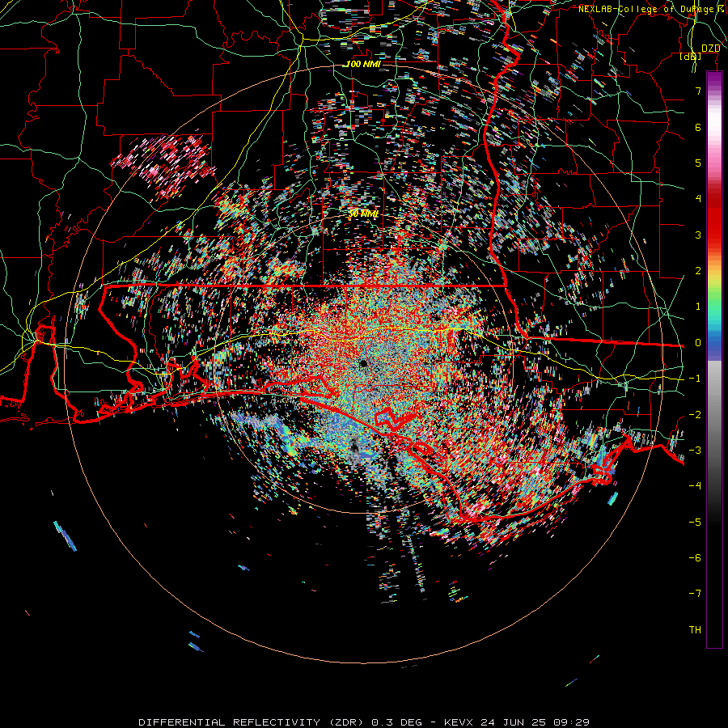Click the "-6" scale tick label
728x728 pixels.
point(695,558)
